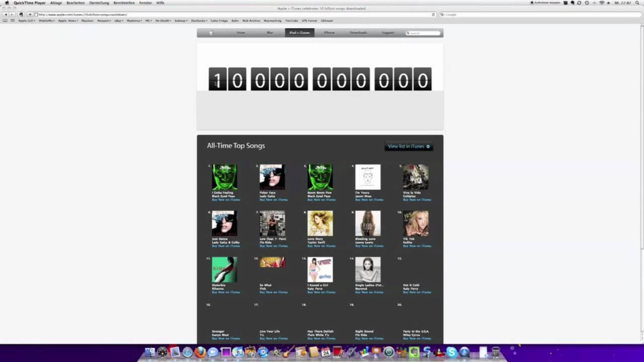The height and width of the screenshot is (362, 644).
Task: Click Boom Boom Pow album cover
Action: click(320, 177)
